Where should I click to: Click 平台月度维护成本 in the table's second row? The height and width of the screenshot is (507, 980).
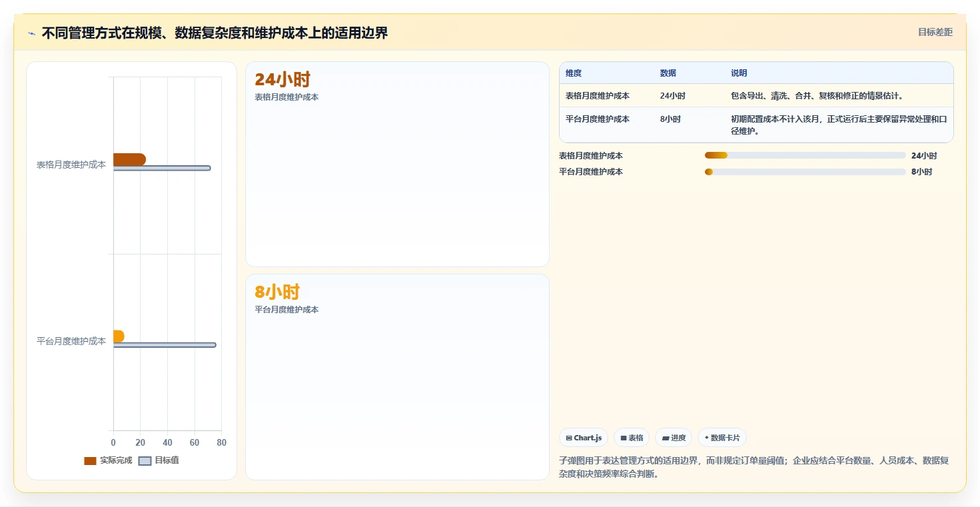[x=598, y=119]
